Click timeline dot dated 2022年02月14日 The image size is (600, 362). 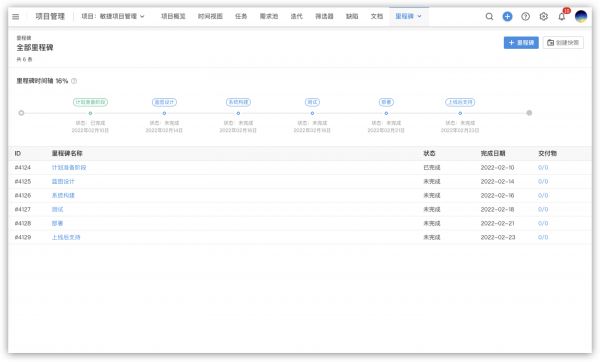click(164, 113)
